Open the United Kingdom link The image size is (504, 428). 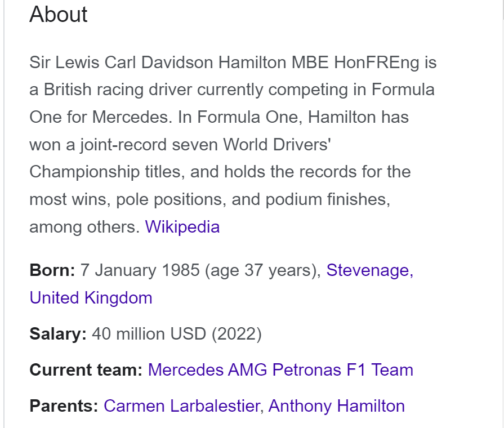(91, 298)
